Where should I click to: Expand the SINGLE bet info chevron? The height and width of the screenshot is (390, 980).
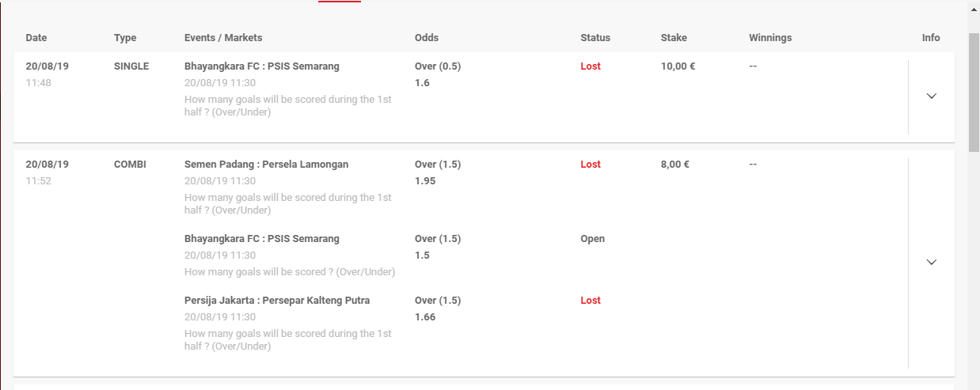(931, 96)
